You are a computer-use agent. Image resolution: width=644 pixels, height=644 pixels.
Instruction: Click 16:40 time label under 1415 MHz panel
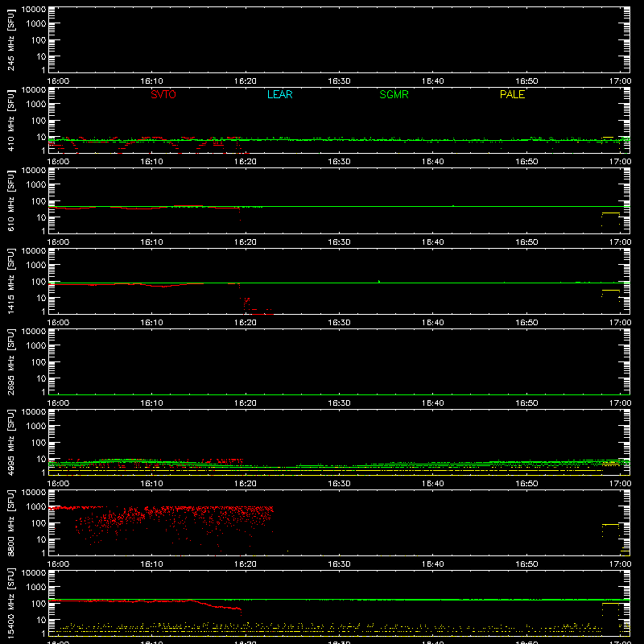coord(433,323)
